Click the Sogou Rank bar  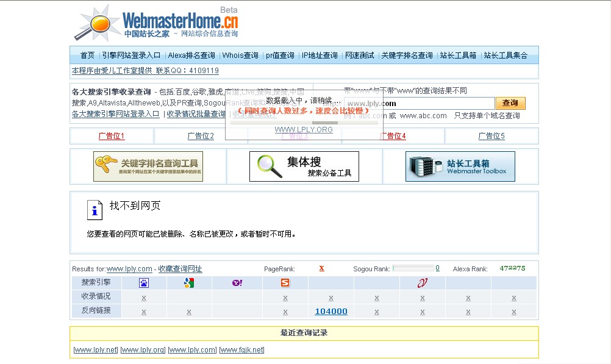point(413,268)
